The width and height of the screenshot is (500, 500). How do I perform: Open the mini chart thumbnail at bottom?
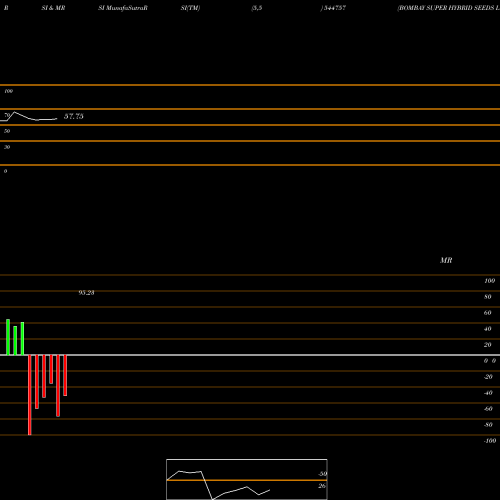247,479
